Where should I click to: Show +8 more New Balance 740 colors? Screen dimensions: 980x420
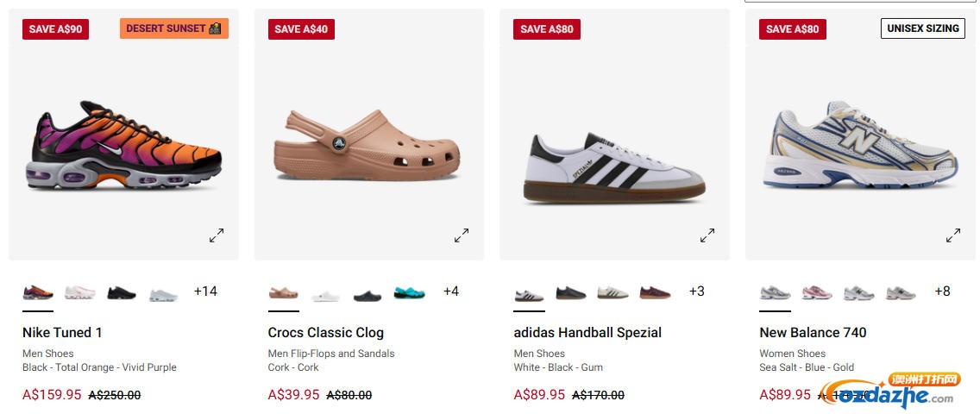click(x=942, y=291)
